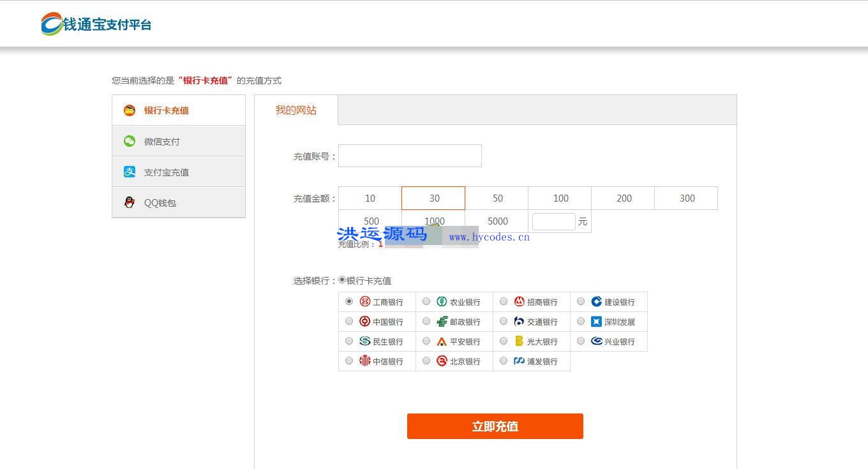
Task: Click the 交通银行 logo icon
Action: click(x=519, y=321)
